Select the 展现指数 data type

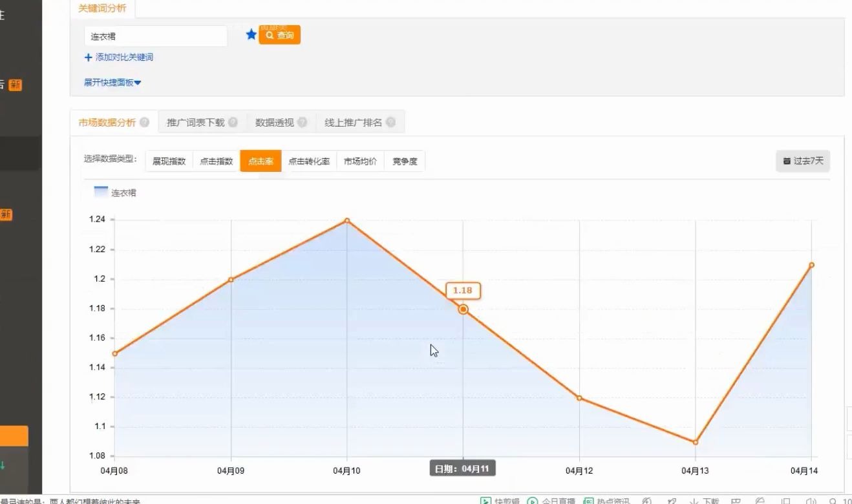point(169,162)
